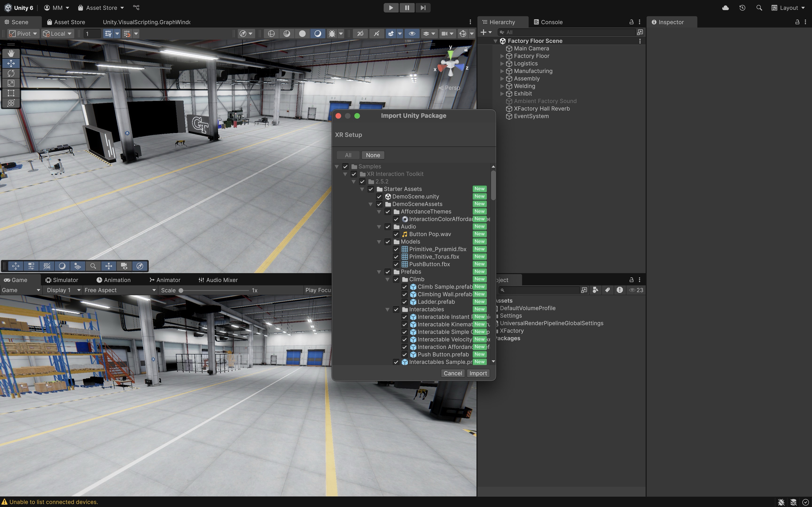812x507 pixels.
Task: Uncheck Push Button.prefab checkbox
Action: tap(405, 355)
